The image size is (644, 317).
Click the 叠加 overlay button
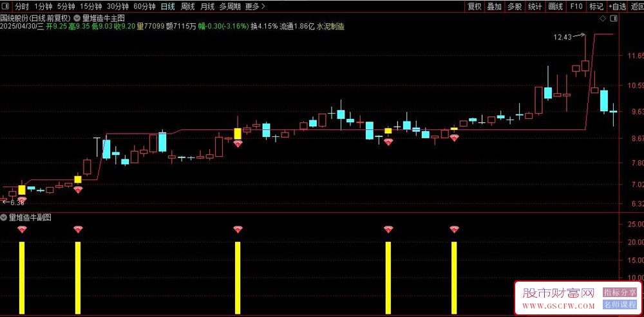[x=494, y=6]
